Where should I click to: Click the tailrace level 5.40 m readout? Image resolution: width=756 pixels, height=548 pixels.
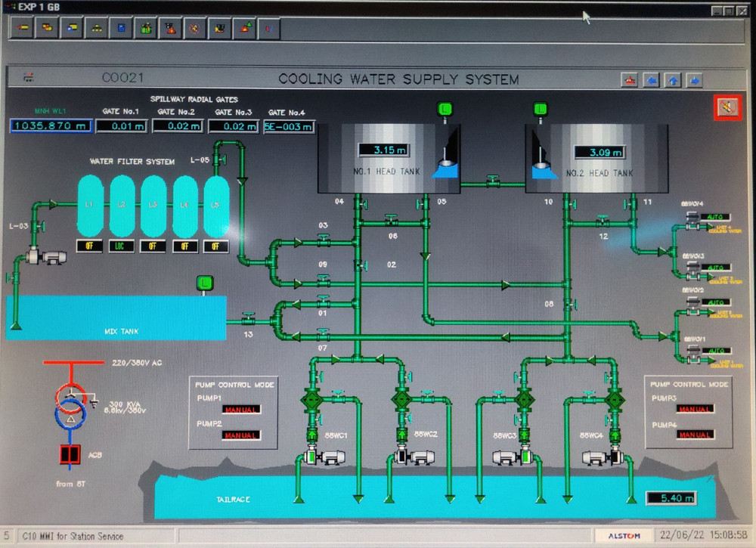tap(671, 498)
